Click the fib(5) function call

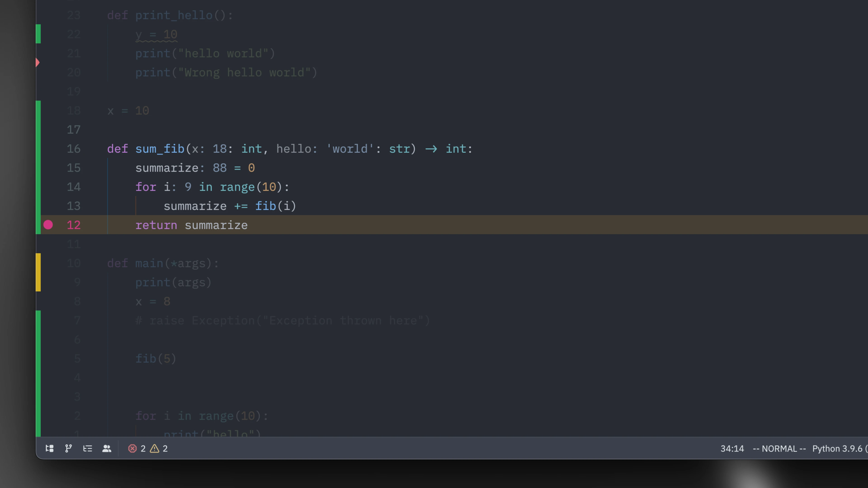pyautogui.click(x=155, y=359)
